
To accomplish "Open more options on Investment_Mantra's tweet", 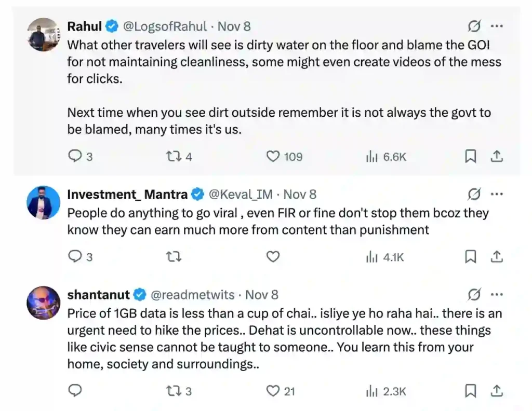I will pos(496,195).
